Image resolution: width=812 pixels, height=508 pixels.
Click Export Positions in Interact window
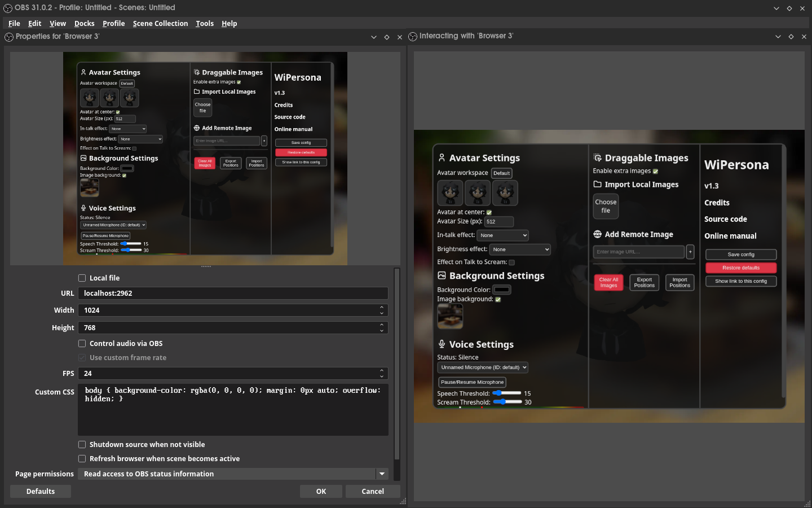tap(645, 283)
